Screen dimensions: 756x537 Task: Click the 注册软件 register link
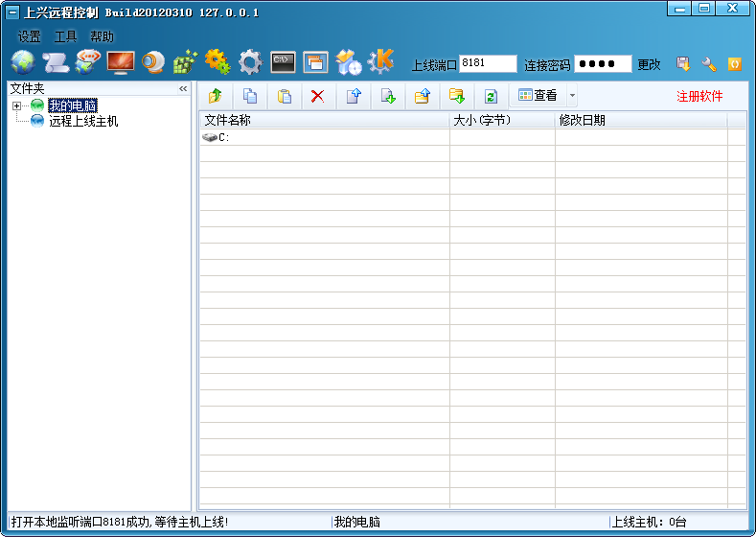[x=699, y=96]
